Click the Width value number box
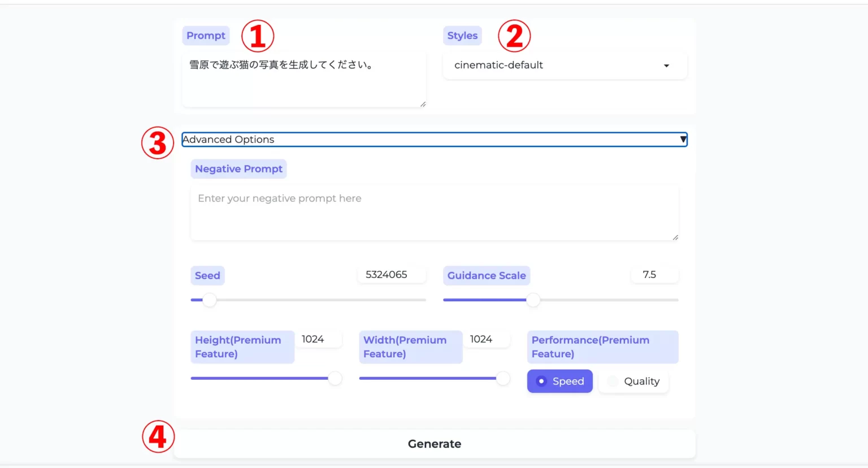The width and height of the screenshot is (868, 468). [486, 339]
